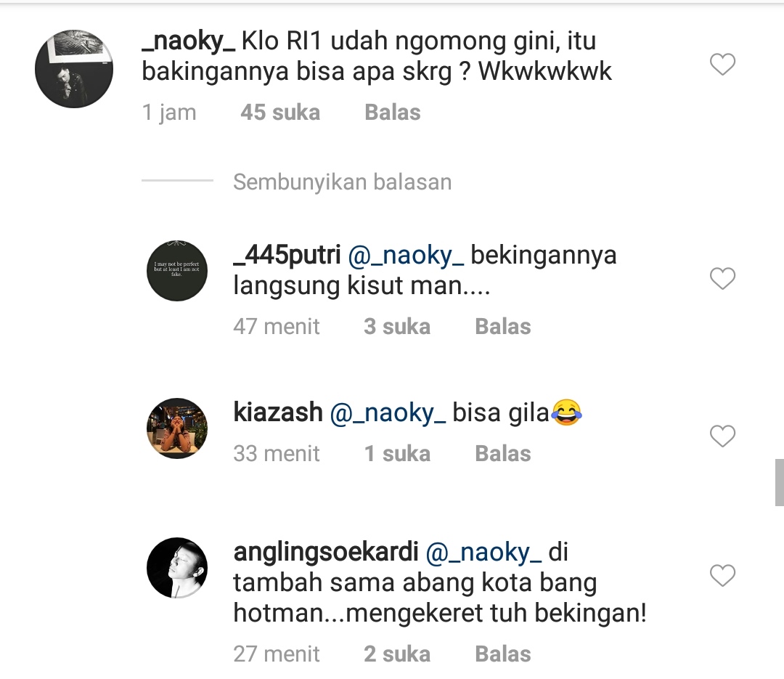Click the scrollbar thumb on the right edge
The image size is (784, 679).
[x=780, y=482]
